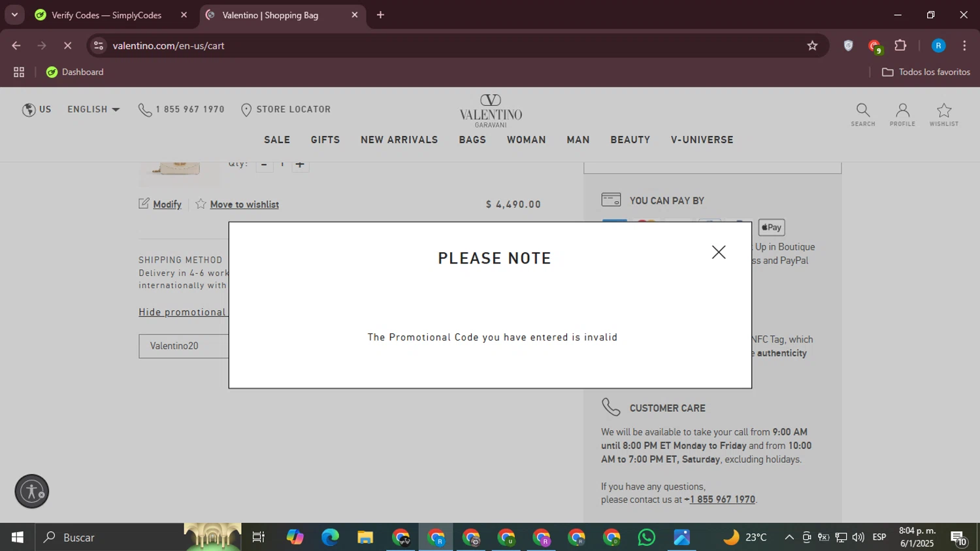Open the Windows Start menu

[x=18, y=537]
